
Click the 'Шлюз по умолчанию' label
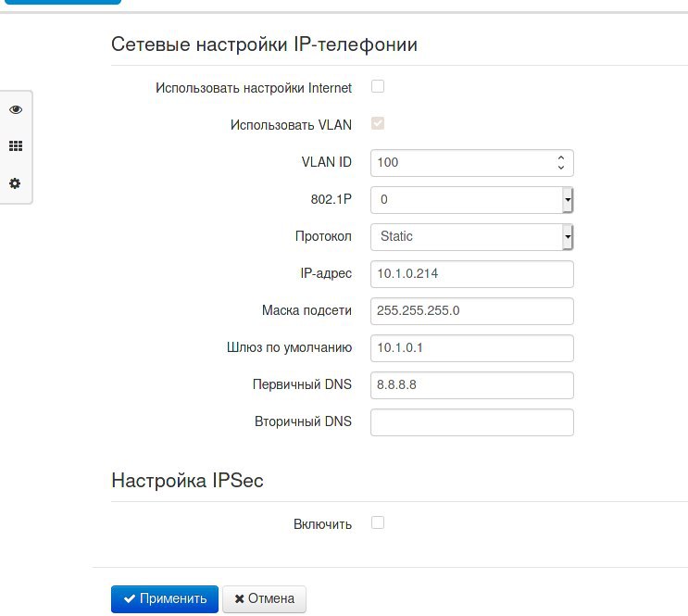[289, 347]
